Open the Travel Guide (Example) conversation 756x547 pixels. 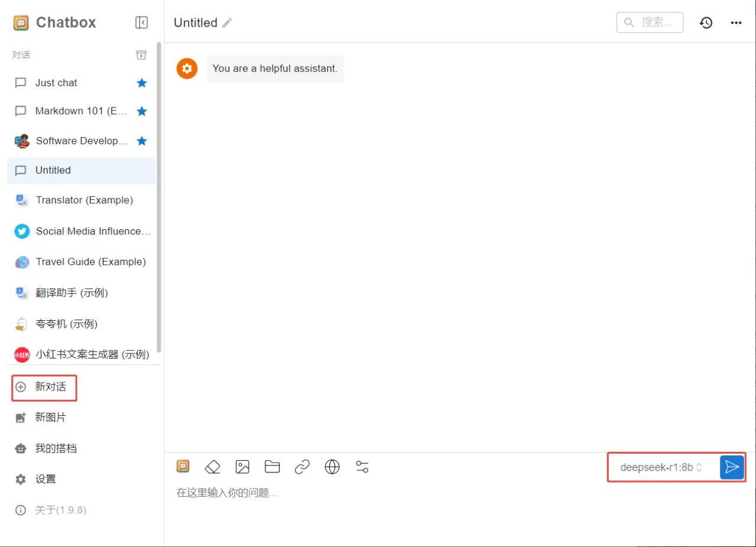81,262
